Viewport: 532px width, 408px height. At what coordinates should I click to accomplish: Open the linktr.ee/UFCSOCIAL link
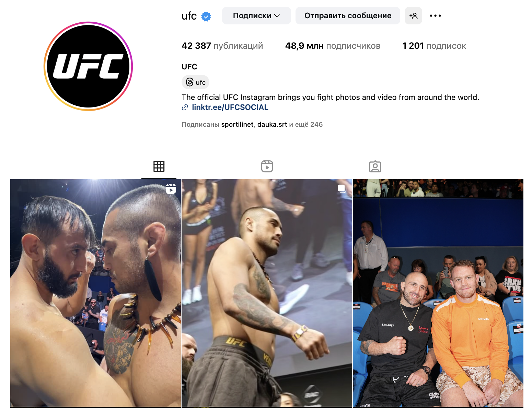[230, 107]
